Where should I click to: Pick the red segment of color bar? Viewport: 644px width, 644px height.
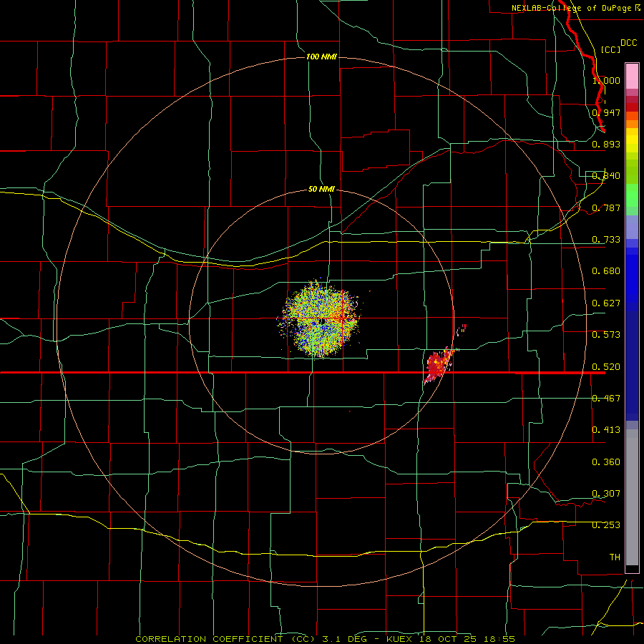pyautogui.click(x=632, y=107)
